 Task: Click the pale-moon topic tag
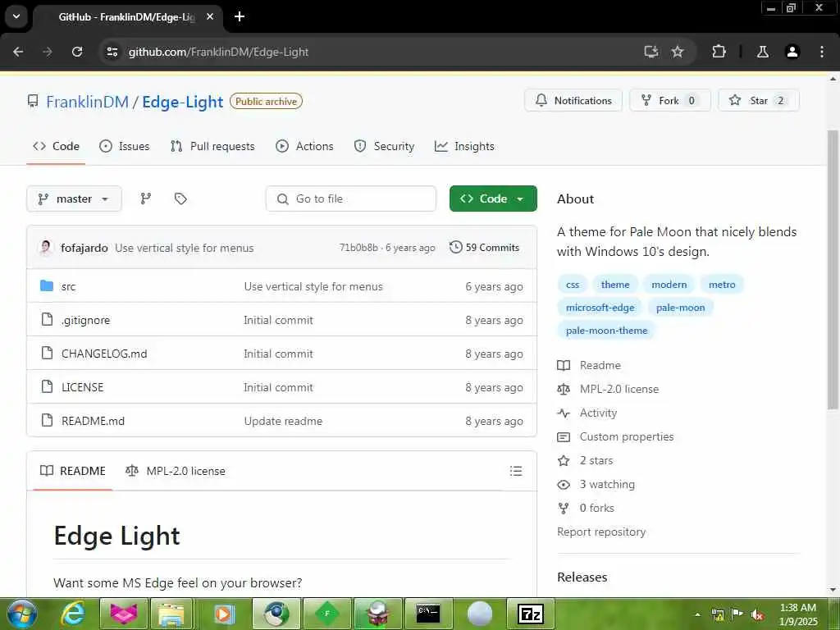(680, 308)
